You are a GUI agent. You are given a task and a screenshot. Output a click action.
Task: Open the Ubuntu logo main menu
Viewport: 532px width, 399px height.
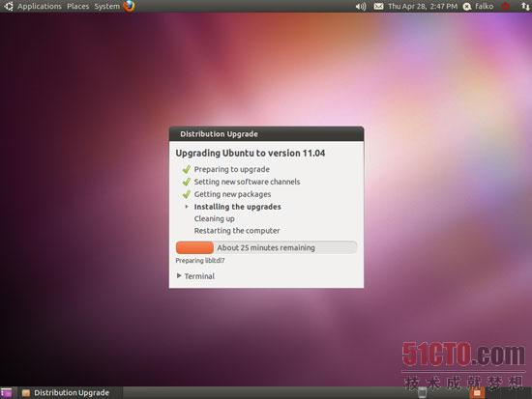[8, 6]
